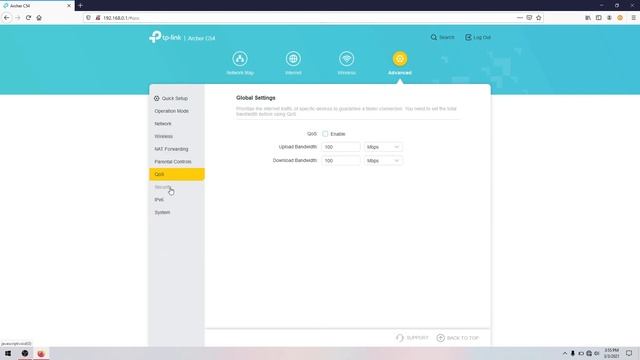This screenshot has height=360, width=640.
Task: Click the SUPPORT link at the bottom
Action: 412,338
